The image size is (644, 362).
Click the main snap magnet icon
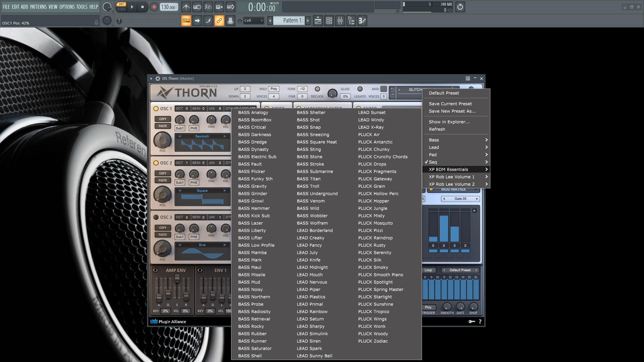[240, 21]
